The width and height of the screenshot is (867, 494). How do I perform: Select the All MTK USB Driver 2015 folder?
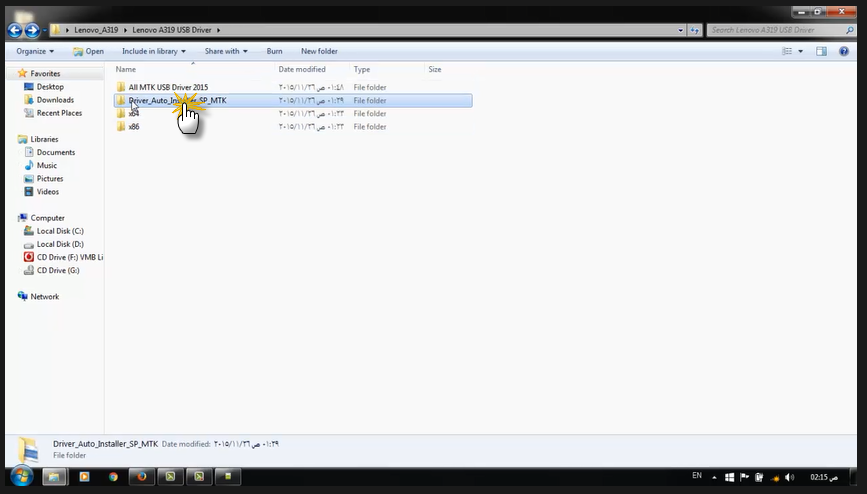pos(293,87)
